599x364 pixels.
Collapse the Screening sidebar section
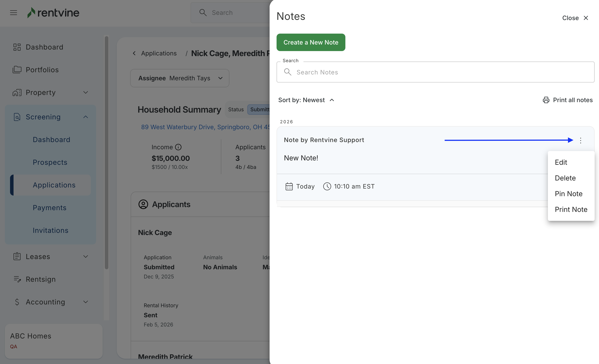(x=86, y=117)
